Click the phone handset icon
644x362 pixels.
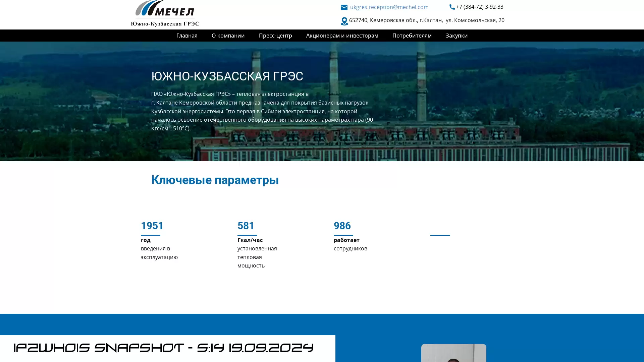tap(452, 7)
